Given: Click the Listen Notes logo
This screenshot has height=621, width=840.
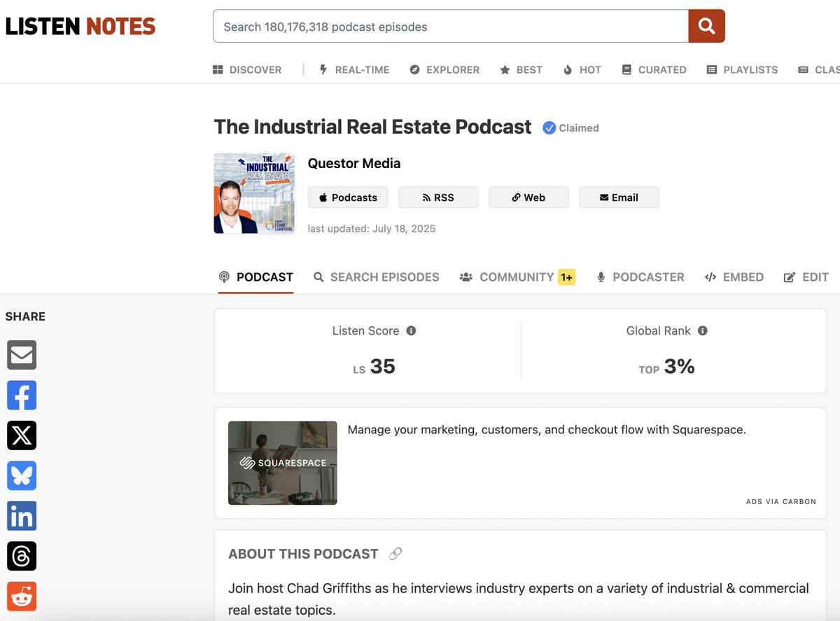Looking at the screenshot, I should [80, 27].
